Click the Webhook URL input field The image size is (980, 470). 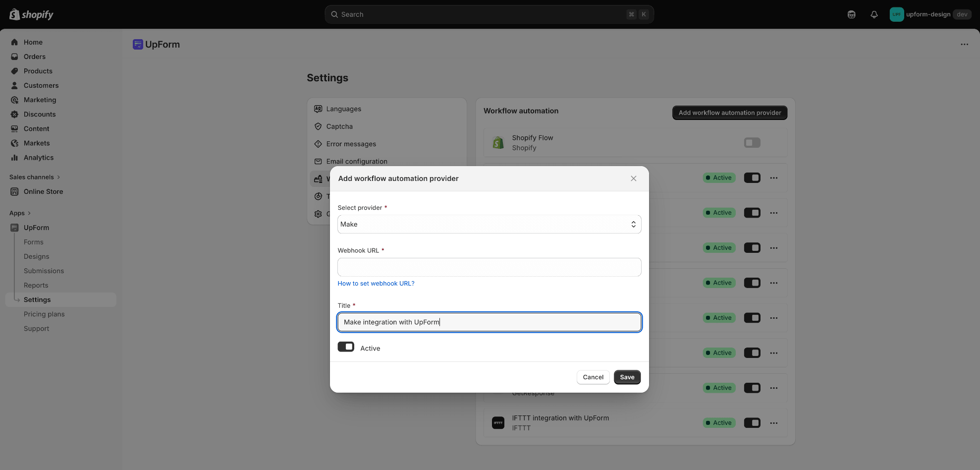[489, 267]
